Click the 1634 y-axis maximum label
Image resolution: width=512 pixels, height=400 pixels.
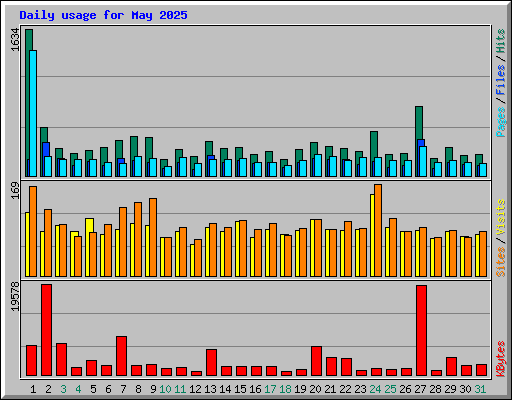tap(15, 40)
